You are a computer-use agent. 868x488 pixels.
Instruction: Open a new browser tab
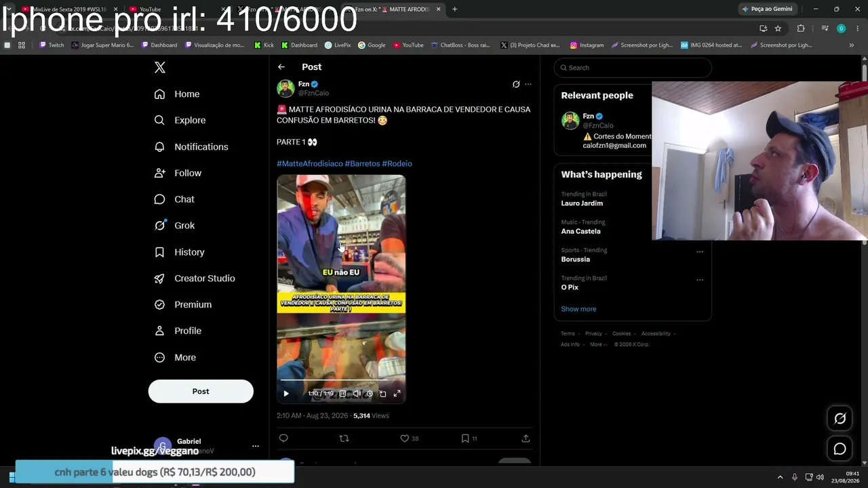pos(454,9)
